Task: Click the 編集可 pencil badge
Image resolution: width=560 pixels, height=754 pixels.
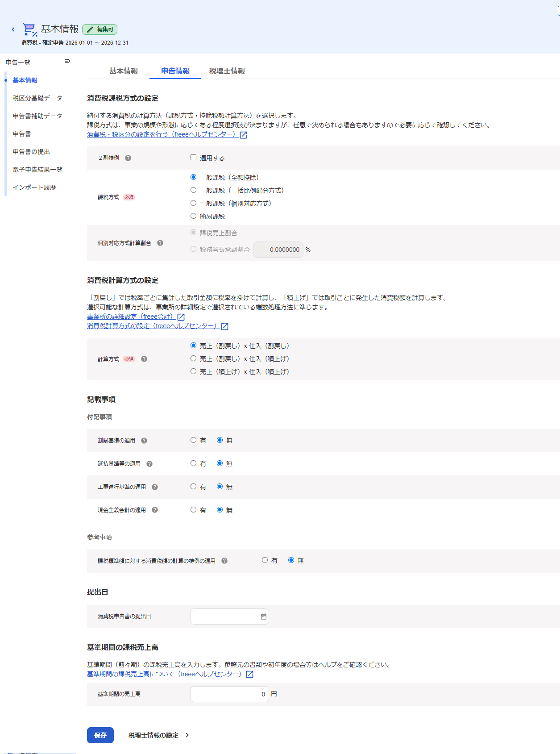Action: (x=100, y=29)
